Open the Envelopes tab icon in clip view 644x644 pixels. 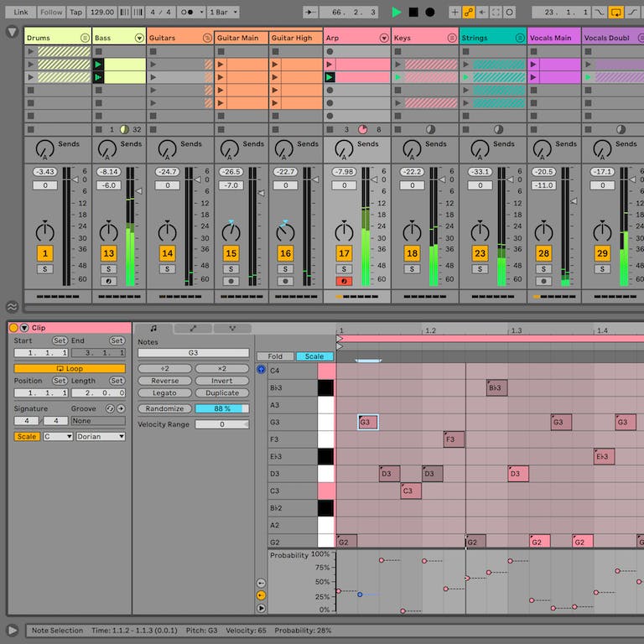coord(193,328)
